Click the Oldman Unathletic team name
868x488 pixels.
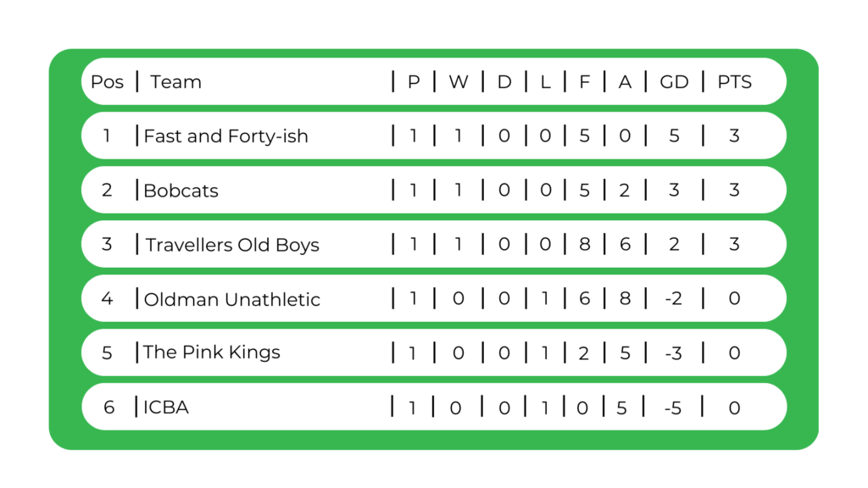pyautogui.click(x=231, y=299)
